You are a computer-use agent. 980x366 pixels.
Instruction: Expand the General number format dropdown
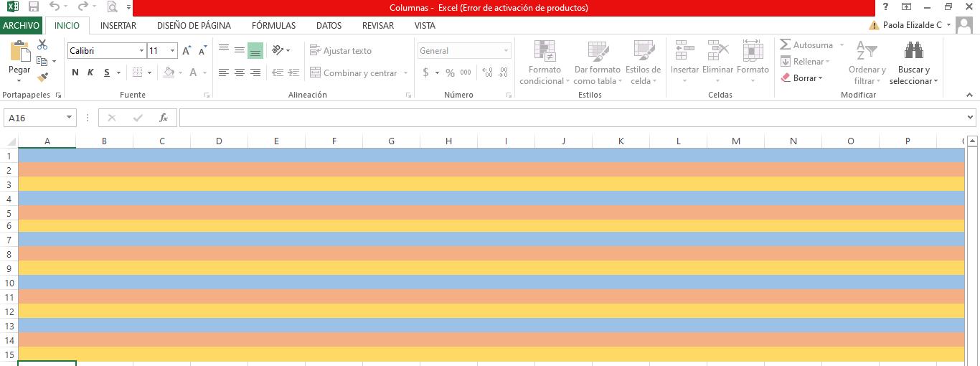point(507,51)
